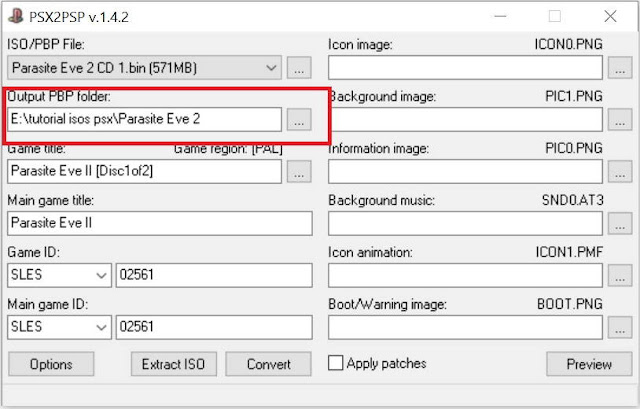Click the Game ID number field
Image resolution: width=640 pixels, height=409 pixels.
click(x=212, y=275)
